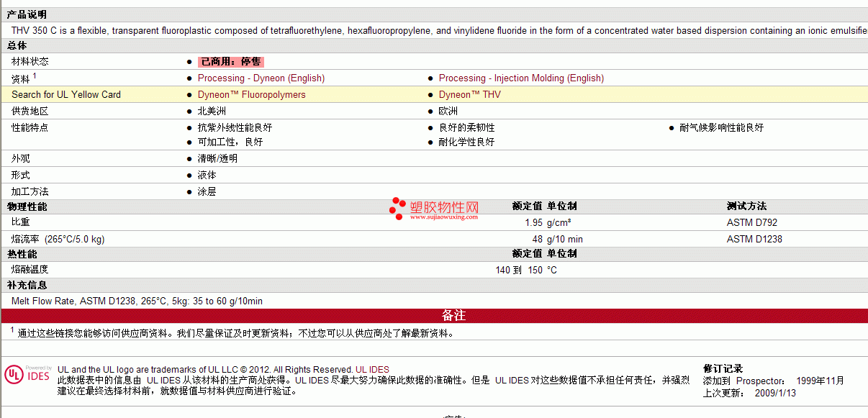868x418 pixels.
Task: Select the 熔融温度 row label
Action: 30,269
